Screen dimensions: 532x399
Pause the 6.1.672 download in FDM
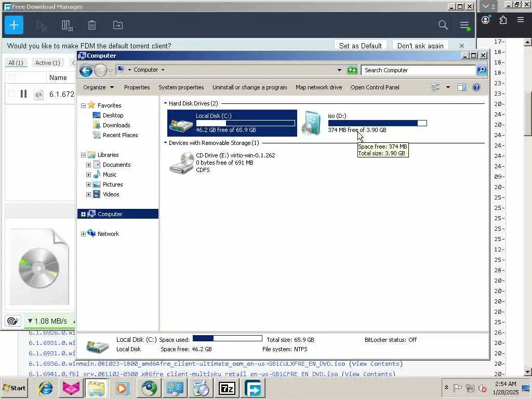[23, 94]
